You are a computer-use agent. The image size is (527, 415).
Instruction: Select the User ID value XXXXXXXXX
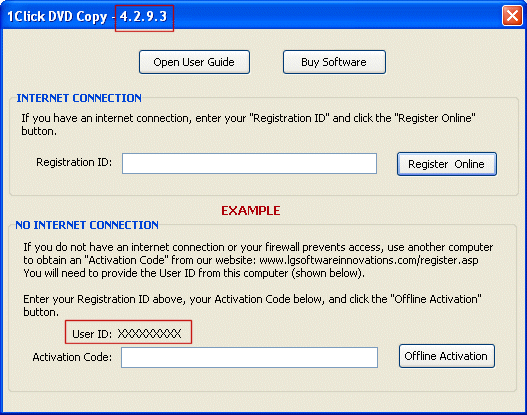pyautogui.click(x=150, y=334)
